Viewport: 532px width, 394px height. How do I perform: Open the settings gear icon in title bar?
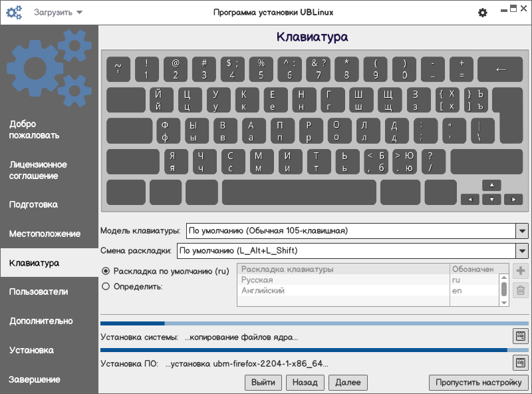(483, 13)
